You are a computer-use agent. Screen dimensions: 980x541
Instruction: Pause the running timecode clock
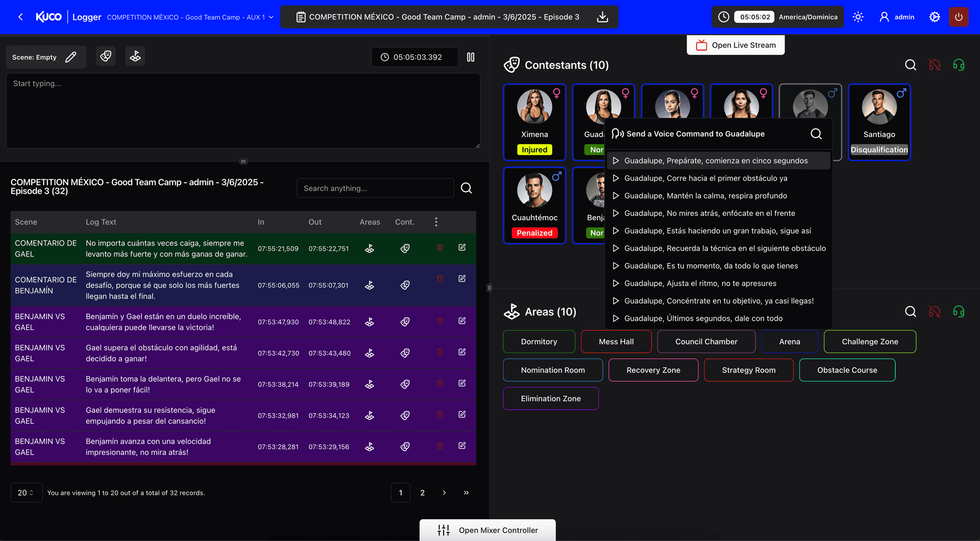coord(471,57)
